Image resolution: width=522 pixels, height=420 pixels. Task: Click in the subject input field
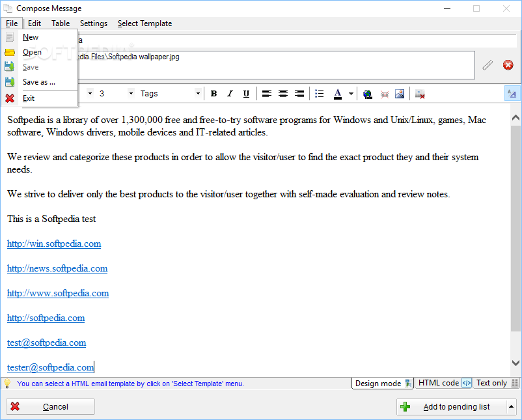[x=296, y=40]
